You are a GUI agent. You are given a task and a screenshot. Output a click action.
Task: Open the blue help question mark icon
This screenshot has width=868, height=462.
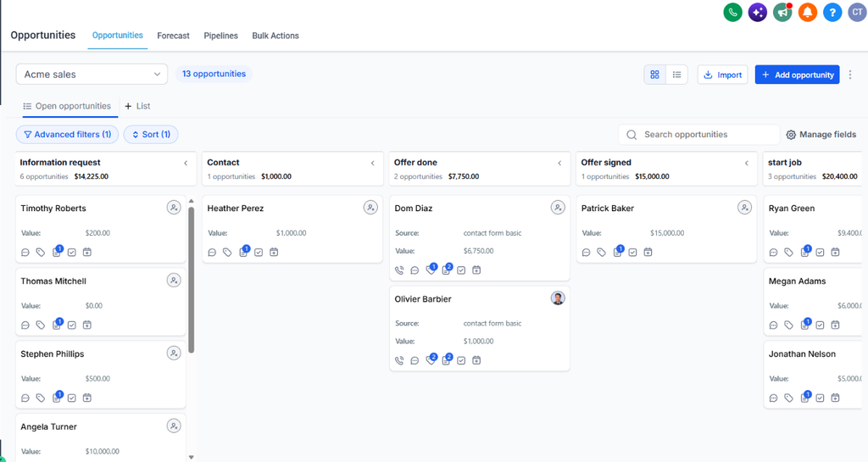click(x=832, y=12)
